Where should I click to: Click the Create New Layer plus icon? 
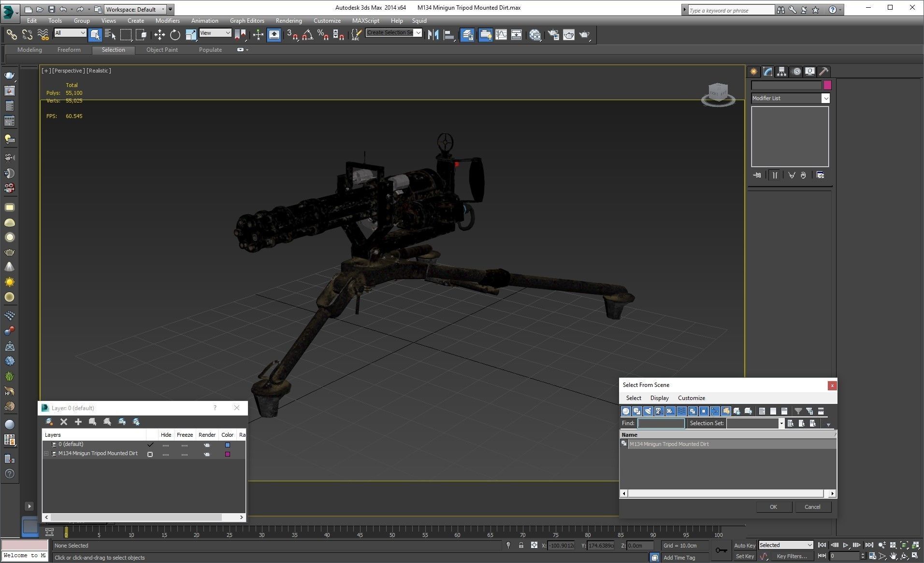(78, 422)
